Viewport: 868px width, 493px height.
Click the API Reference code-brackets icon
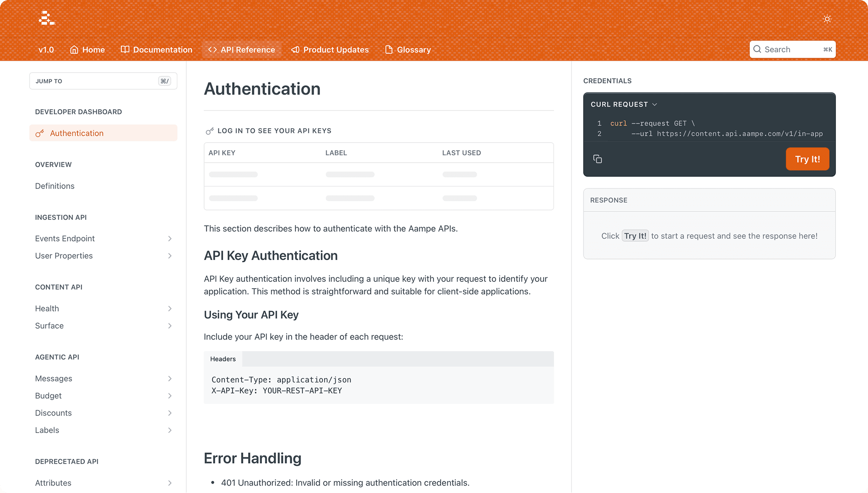point(212,49)
